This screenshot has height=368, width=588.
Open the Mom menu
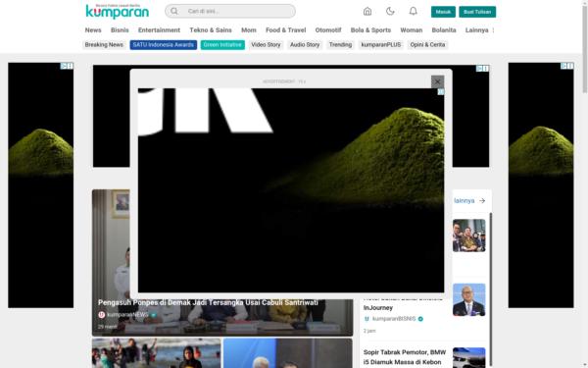(x=249, y=30)
